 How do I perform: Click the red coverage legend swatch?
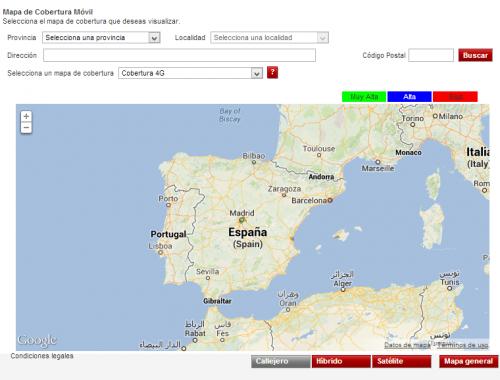point(455,97)
